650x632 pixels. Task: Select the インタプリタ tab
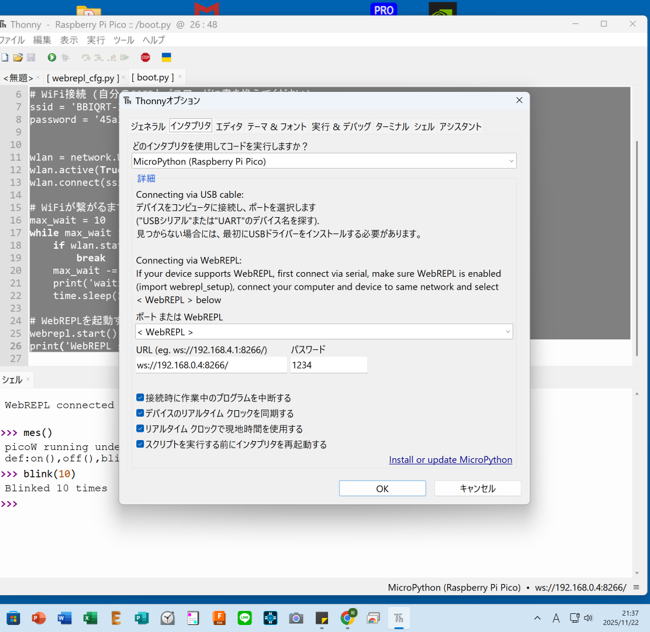[x=191, y=126]
